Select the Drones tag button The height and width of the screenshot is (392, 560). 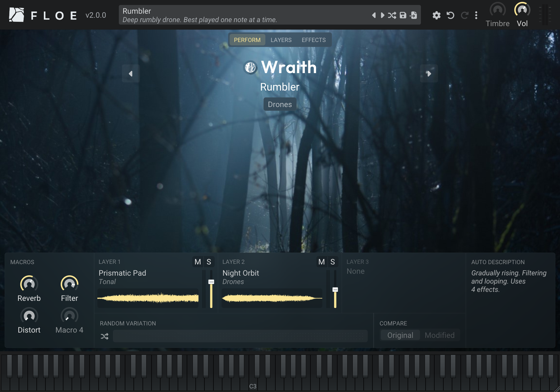tap(280, 104)
